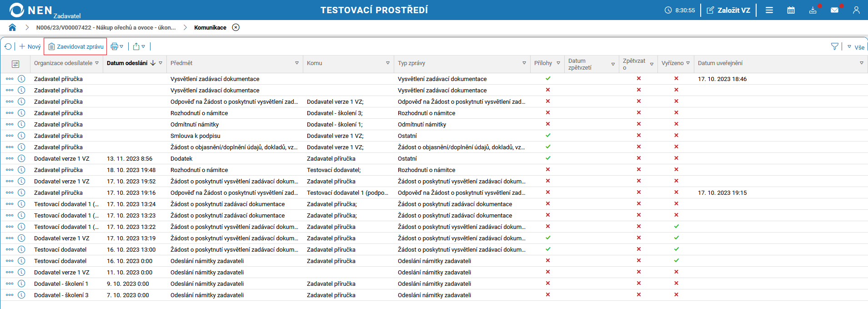
Task: Open the hamburger menu icon
Action: pos(769,10)
